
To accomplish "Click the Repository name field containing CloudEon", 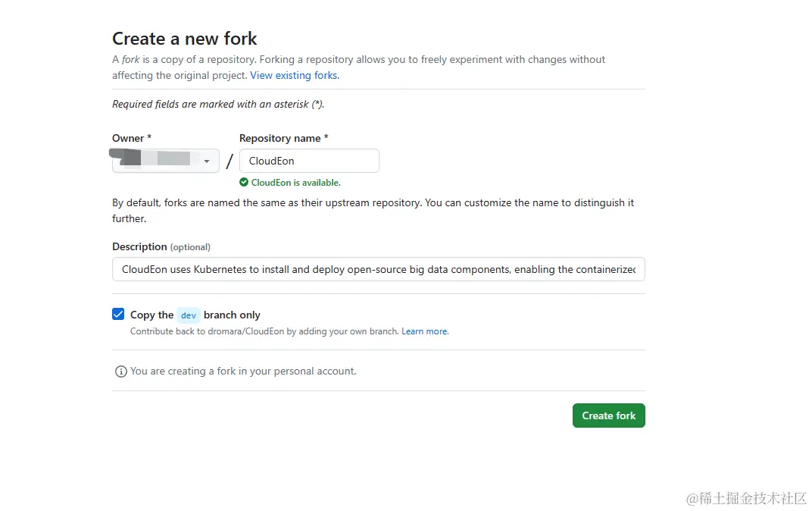I will pos(309,161).
